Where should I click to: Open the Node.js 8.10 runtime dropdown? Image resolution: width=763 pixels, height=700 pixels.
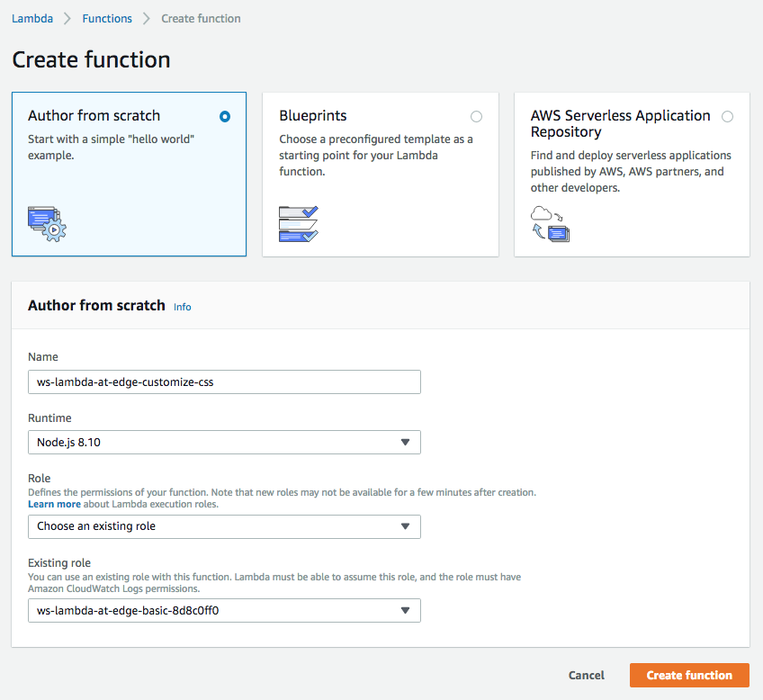pyautogui.click(x=224, y=442)
